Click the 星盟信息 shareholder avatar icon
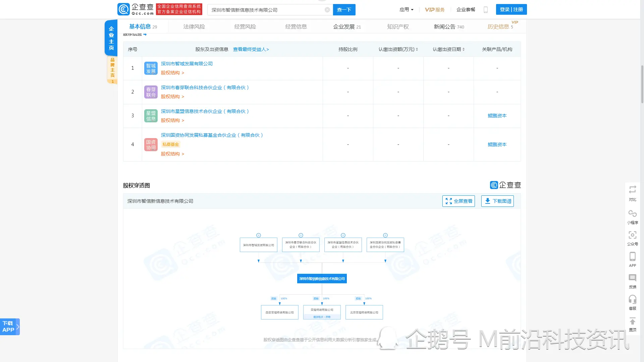Viewport: 644px width, 362px height. 151,116
